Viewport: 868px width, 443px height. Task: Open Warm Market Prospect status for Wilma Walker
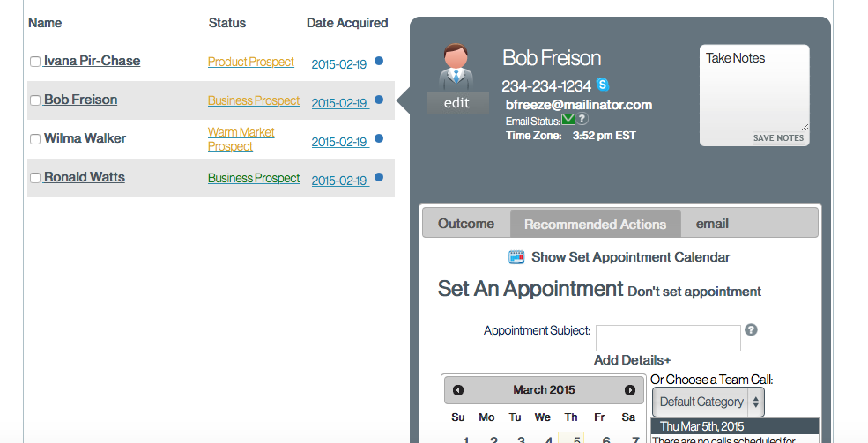click(241, 139)
